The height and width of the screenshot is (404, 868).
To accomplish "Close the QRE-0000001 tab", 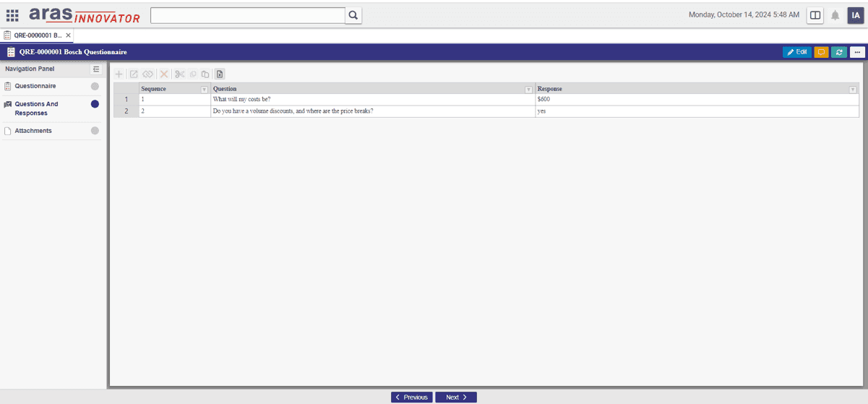I will pyautogui.click(x=68, y=35).
